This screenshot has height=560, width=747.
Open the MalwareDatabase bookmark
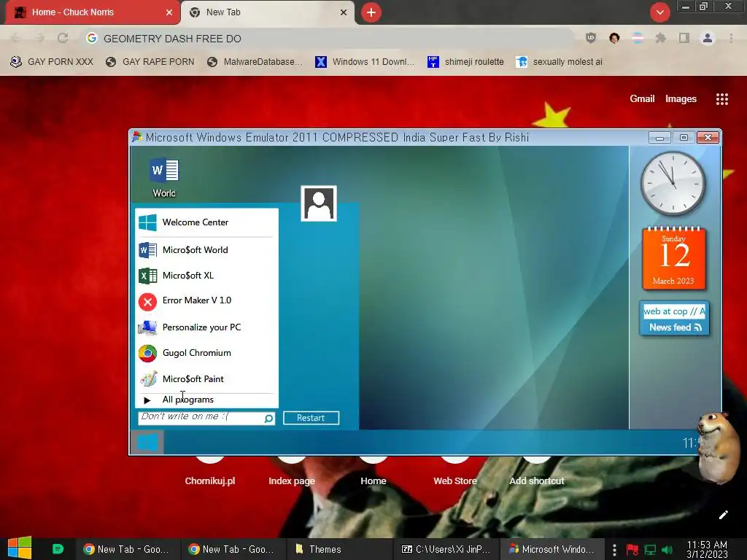[x=255, y=62]
